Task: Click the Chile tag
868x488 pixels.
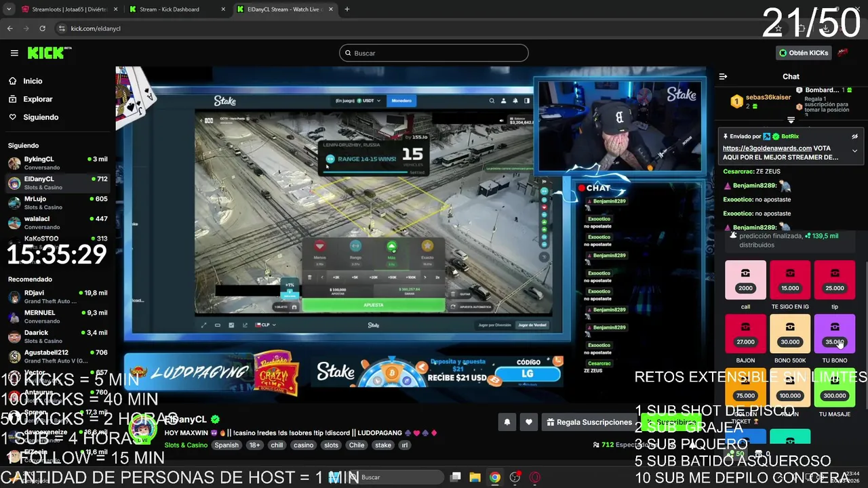Action: coord(357,445)
